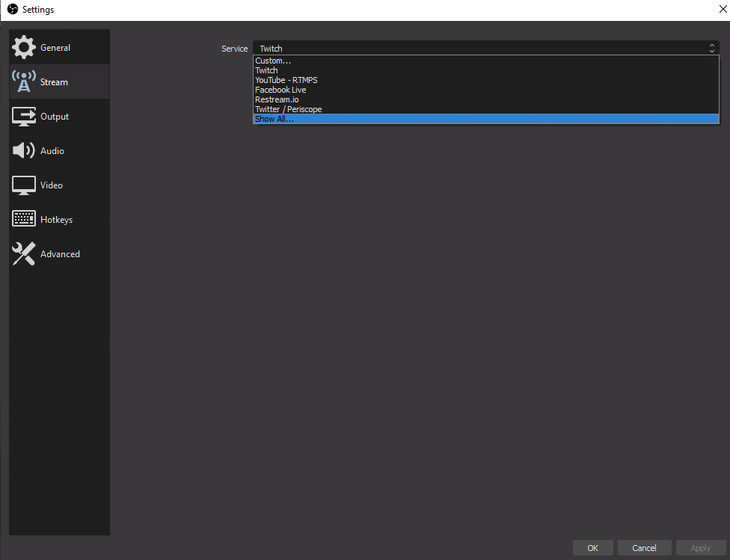The image size is (730, 560).
Task: Click the Cancel button
Action: pos(644,548)
